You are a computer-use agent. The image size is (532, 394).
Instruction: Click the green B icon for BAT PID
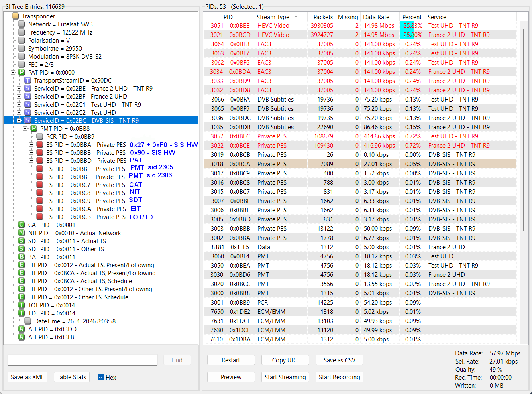pyautogui.click(x=22, y=257)
